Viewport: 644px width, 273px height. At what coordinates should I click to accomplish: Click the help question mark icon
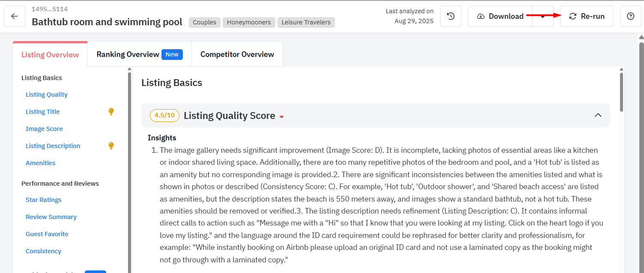(630, 16)
